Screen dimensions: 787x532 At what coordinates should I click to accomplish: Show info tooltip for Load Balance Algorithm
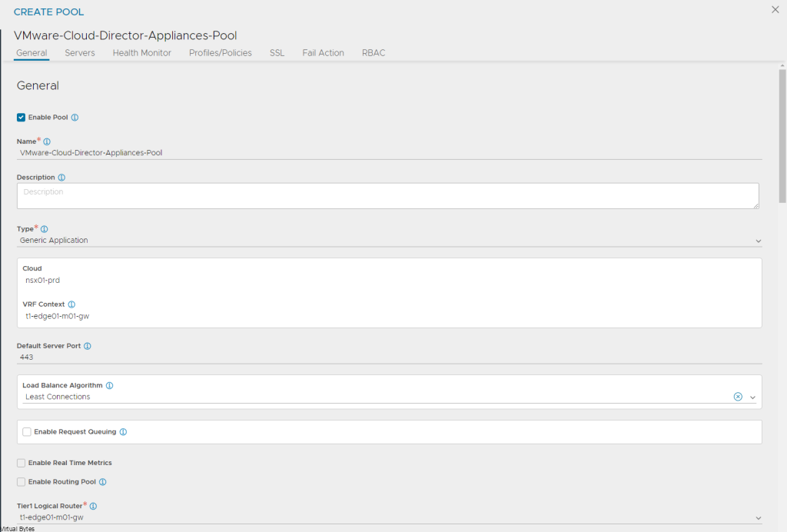coord(109,385)
